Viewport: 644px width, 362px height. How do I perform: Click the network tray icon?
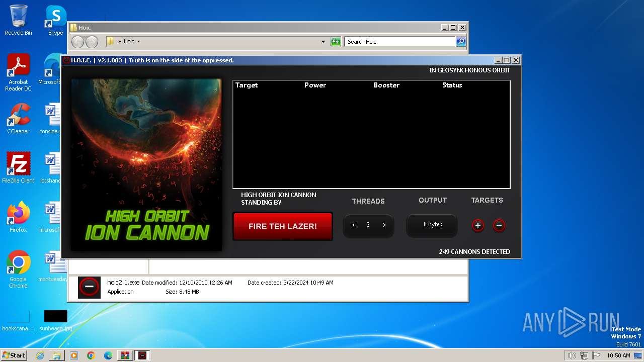coord(584,355)
